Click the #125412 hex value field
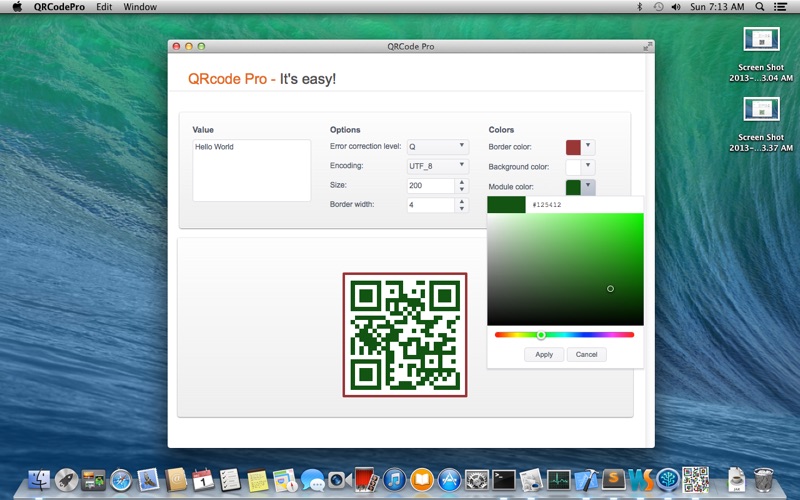 (584, 205)
